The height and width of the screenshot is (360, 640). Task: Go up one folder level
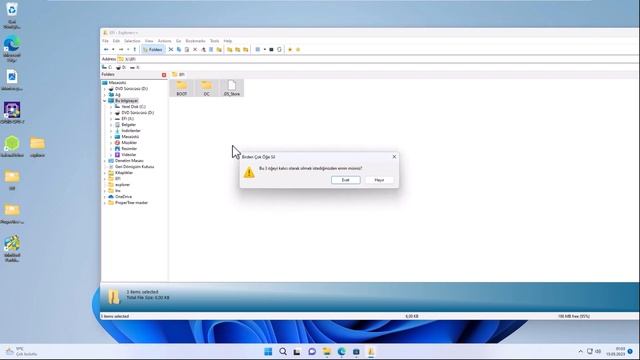[135, 49]
